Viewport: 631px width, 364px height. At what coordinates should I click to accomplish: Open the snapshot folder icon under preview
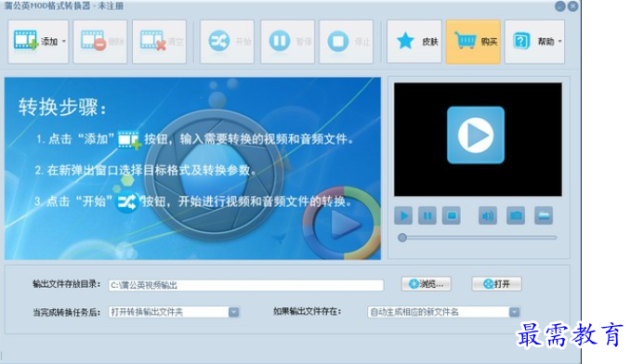[544, 216]
